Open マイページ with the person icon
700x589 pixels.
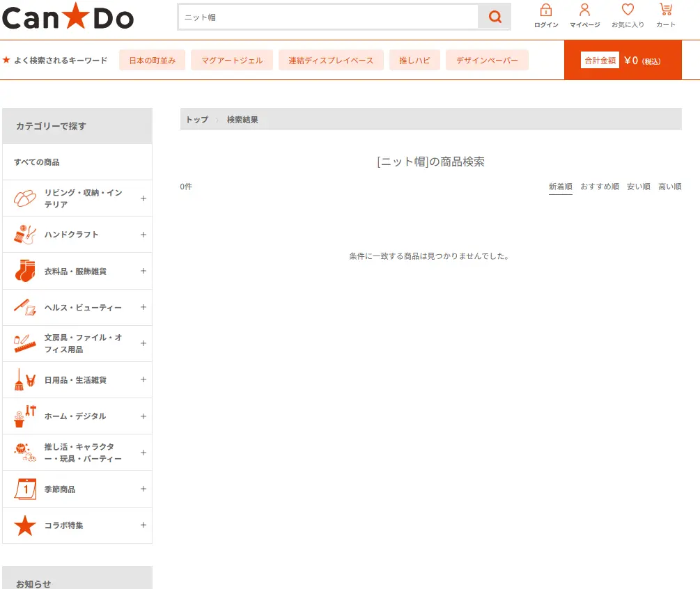[584, 14]
